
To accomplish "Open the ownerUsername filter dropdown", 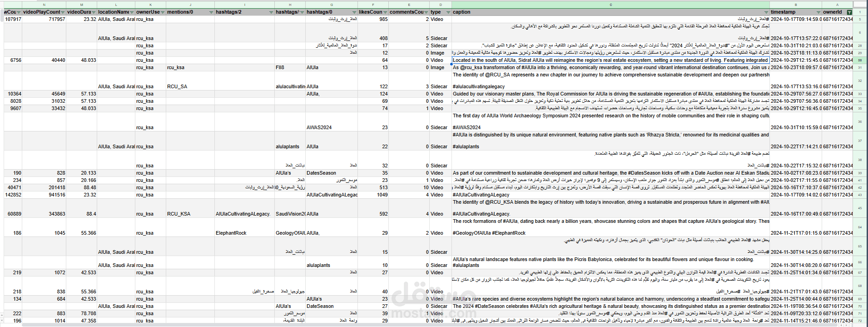I will (163, 12).
